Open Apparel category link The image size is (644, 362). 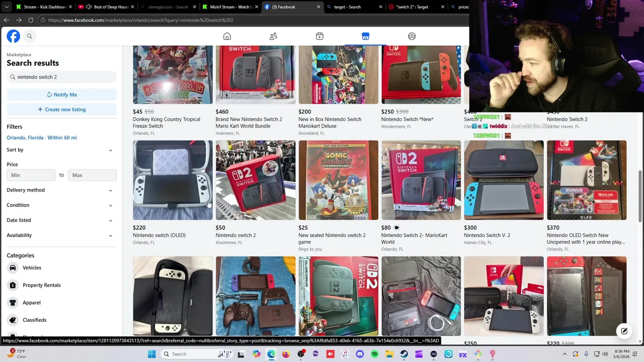coord(31,303)
